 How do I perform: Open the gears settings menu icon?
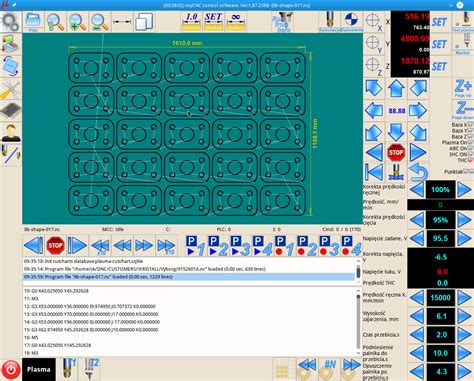pos(11,22)
